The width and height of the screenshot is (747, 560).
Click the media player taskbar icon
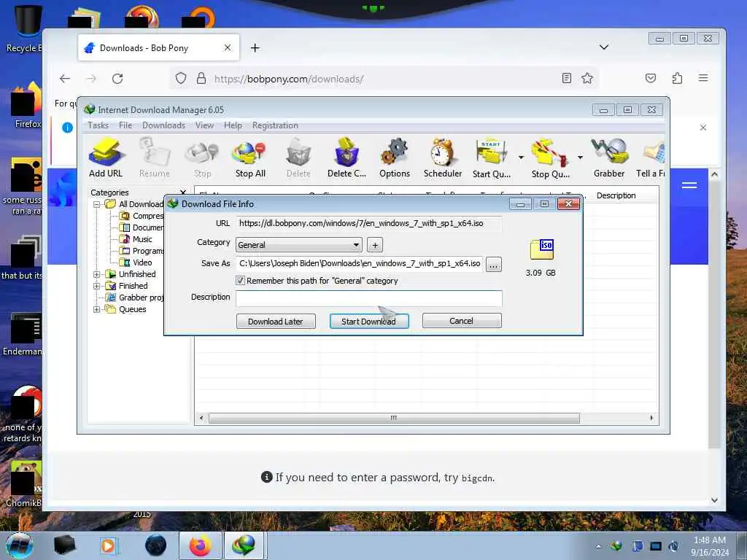pyautogui.click(x=108, y=545)
